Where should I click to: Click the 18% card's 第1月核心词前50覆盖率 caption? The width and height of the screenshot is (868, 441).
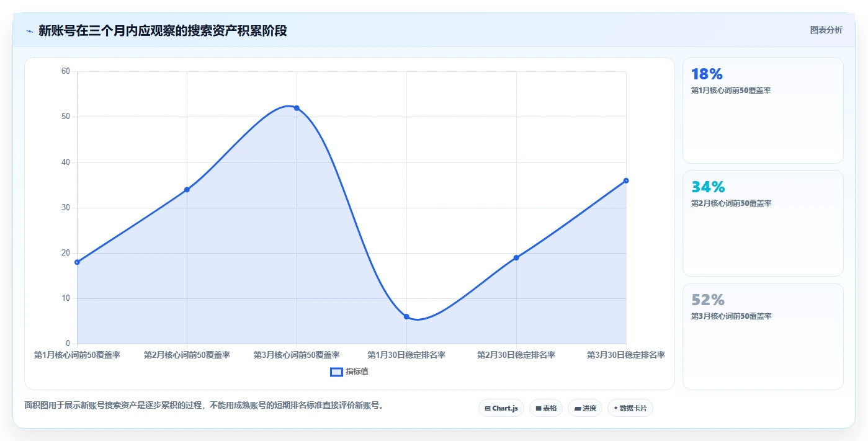[x=731, y=91]
